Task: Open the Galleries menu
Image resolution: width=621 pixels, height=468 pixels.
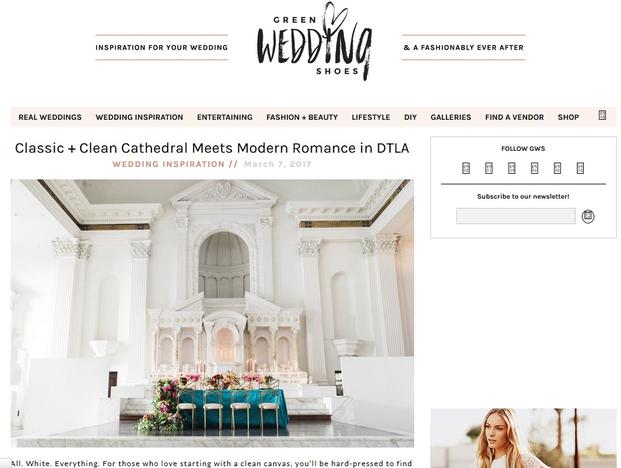Action: point(451,117)
